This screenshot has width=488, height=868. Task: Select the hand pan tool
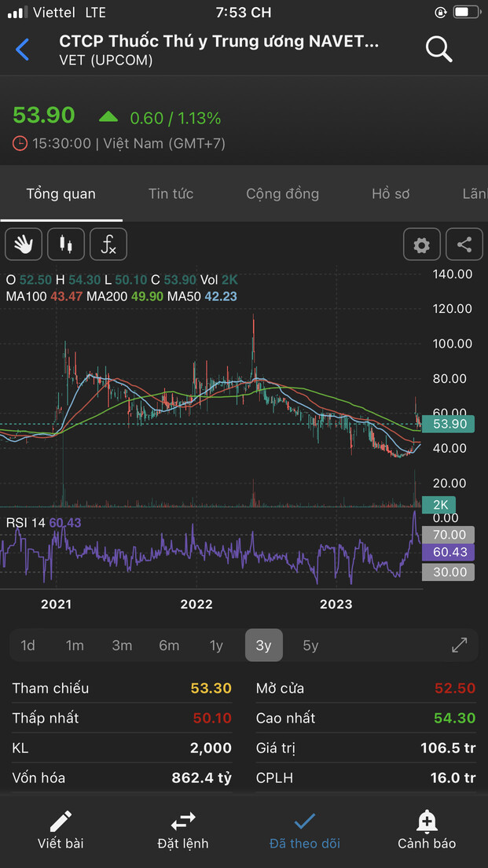coord(24,245)
